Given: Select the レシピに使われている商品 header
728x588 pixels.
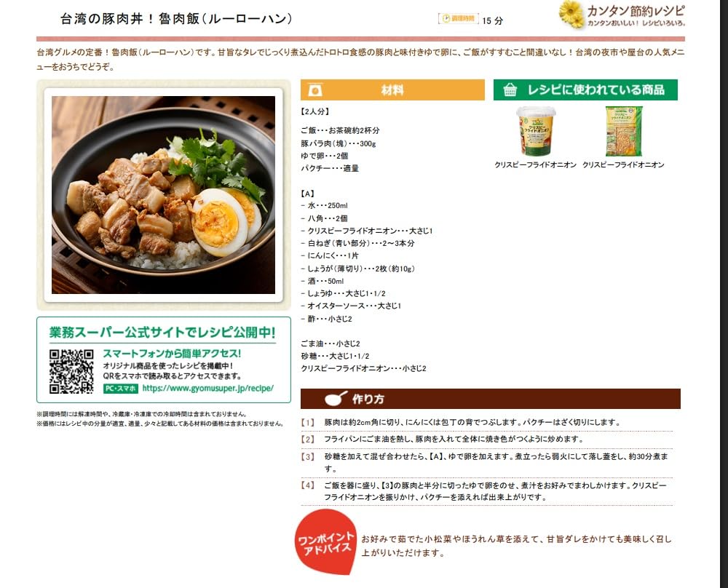Looking at the screenshot, I should [x=585, y=90].
